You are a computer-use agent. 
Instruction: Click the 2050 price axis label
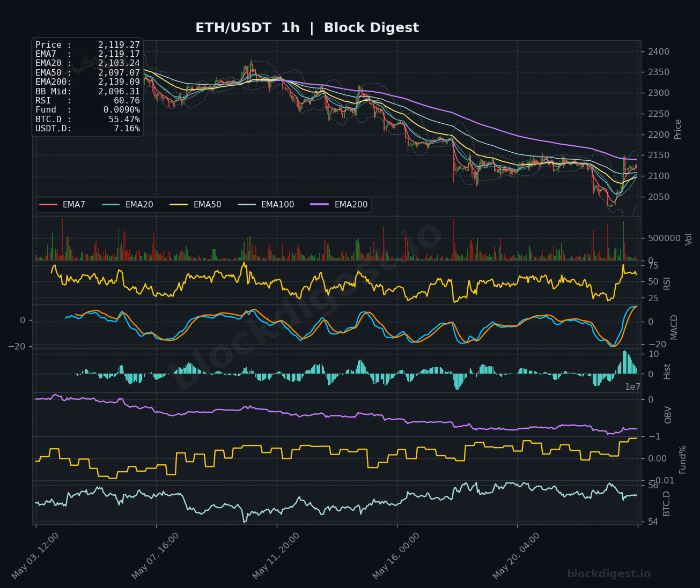(658, 197)
